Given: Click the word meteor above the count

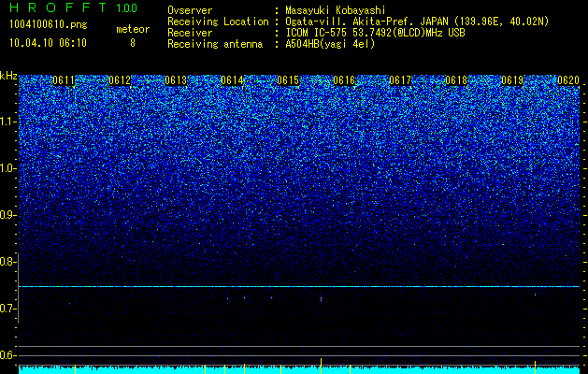Looking at the screenshot, I should [133, 29].
